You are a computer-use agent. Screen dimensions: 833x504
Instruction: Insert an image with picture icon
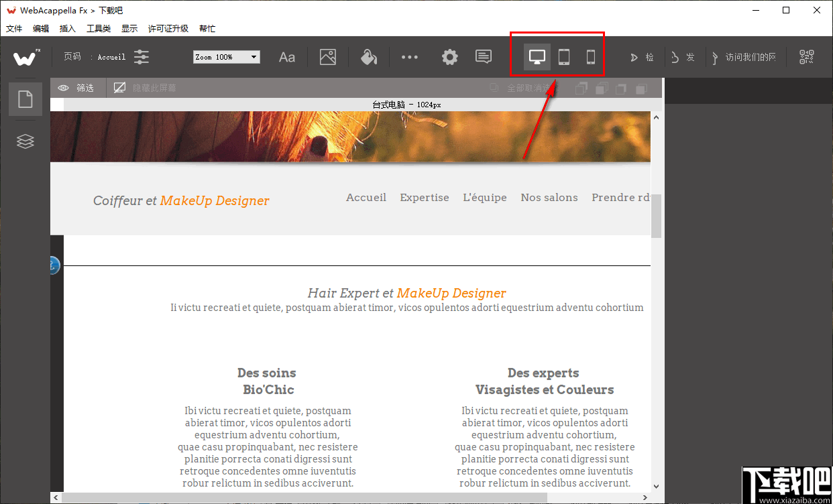point(328,57)
